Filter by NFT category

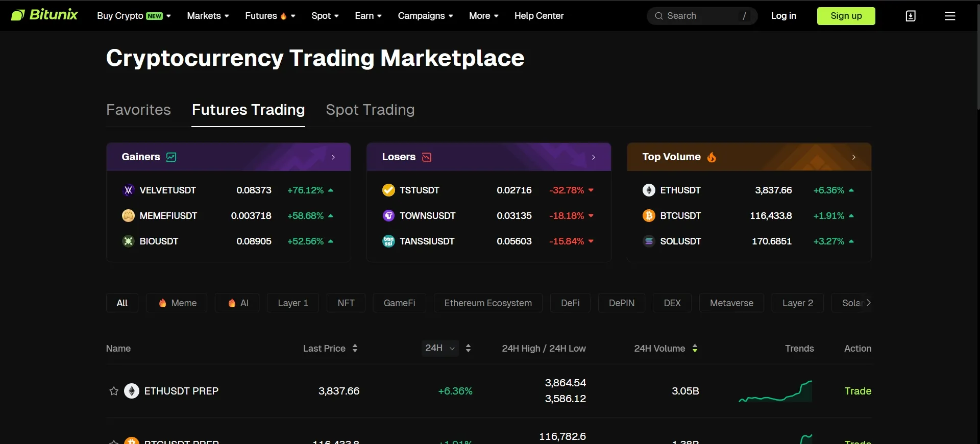pyautogui.click(x=346, y=303)
